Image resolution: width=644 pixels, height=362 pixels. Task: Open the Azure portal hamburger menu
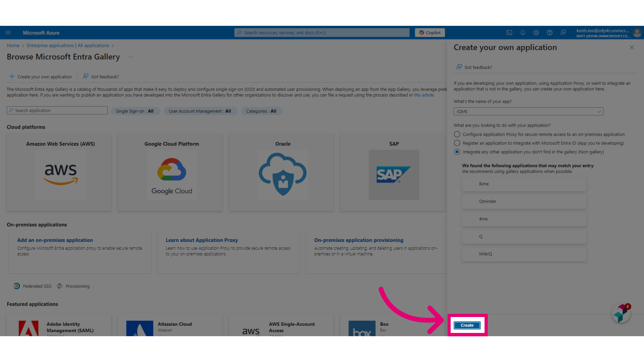8,33
